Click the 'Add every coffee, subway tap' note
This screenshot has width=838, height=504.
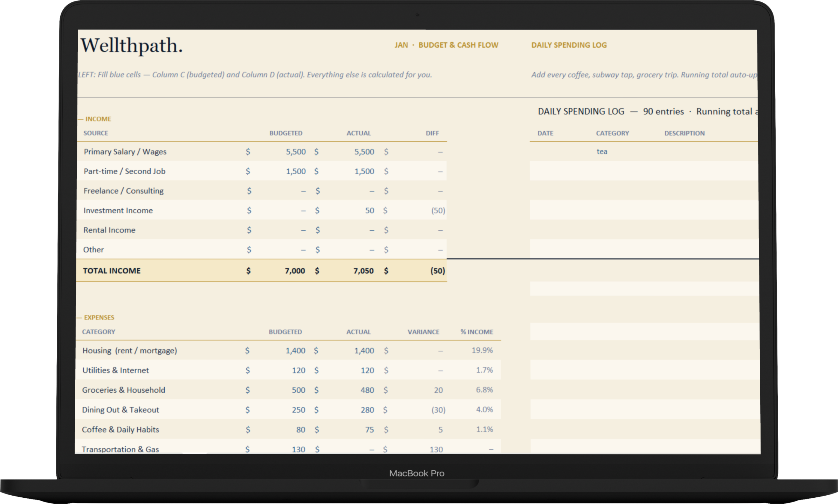[x=644, y=75]
